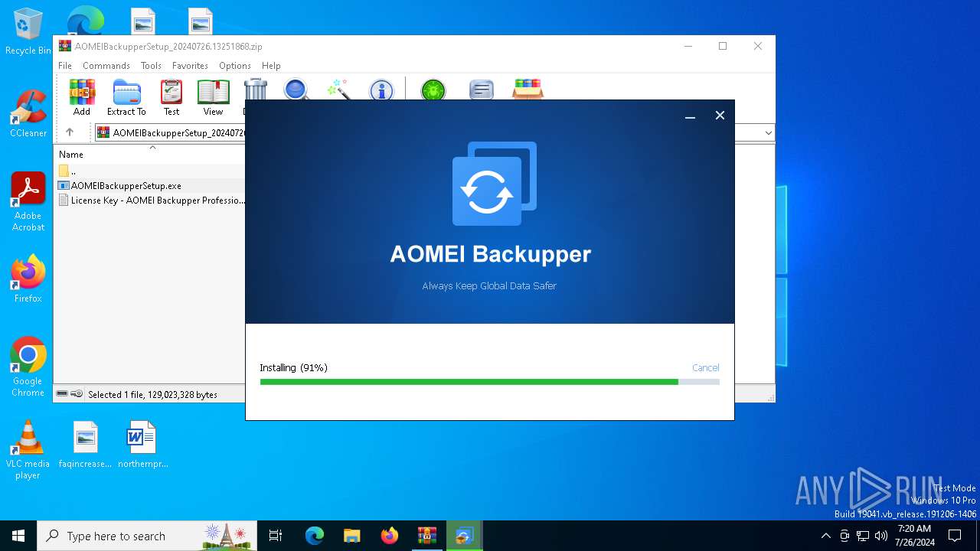Open the Google Chrome desktop shortcut
The height and width of the screenshot is (551, 980).
(28, 367)
